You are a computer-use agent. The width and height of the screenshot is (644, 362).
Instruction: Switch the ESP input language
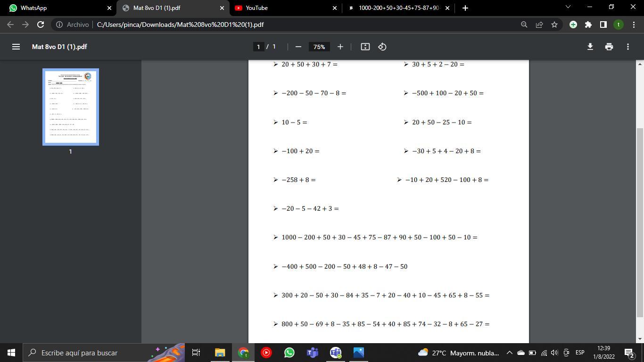pos(580,353)
